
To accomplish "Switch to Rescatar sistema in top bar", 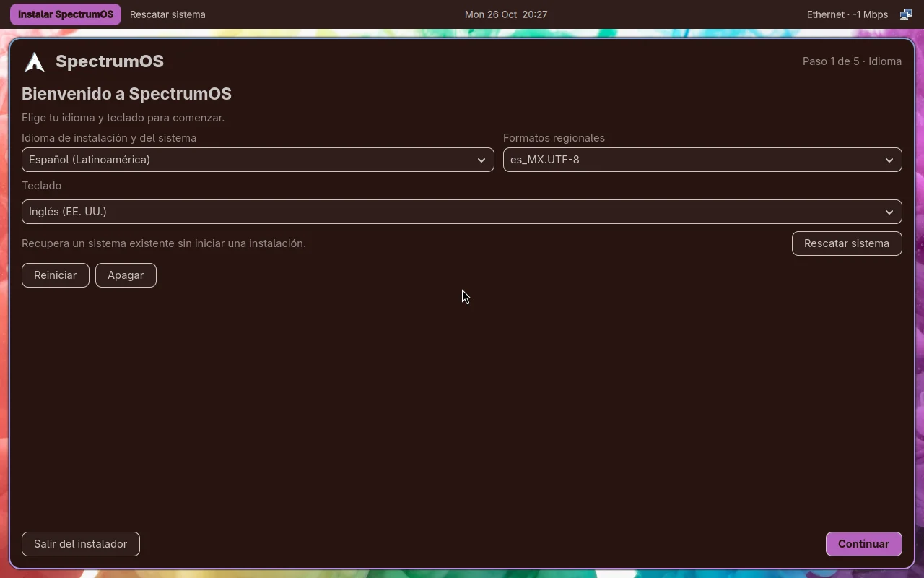I will point(167,14).
